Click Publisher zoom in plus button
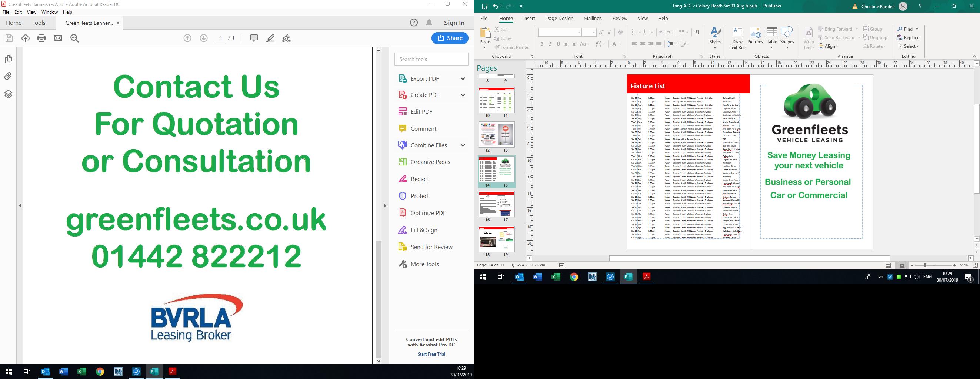Screen dimensions: 980x379 [x=954, y=265]
